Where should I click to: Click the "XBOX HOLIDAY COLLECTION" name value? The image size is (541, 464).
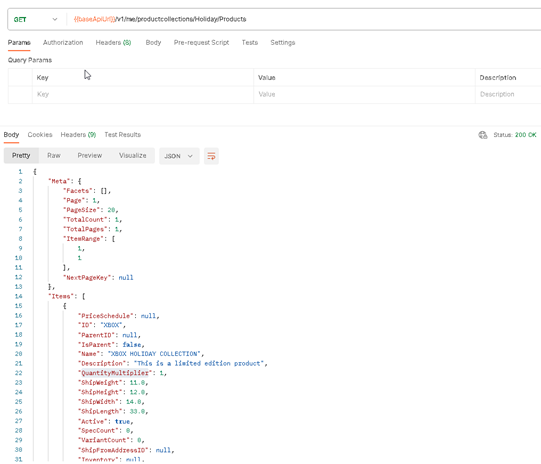coord(154,354)
